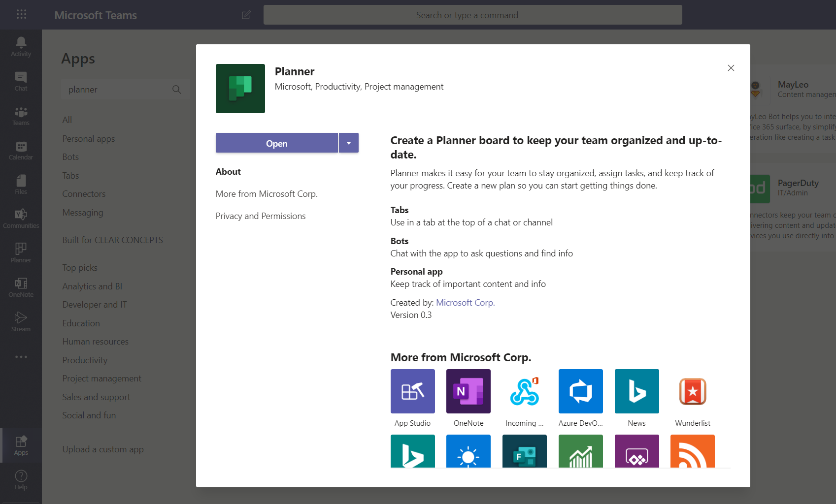Select More from Microsoft Corp. section

267,194
